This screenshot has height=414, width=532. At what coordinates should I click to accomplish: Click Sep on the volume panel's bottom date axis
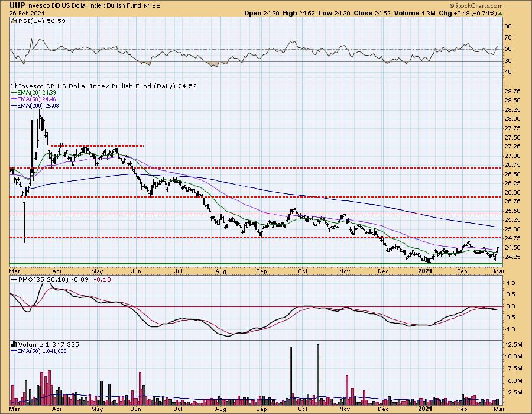[262, 409]
